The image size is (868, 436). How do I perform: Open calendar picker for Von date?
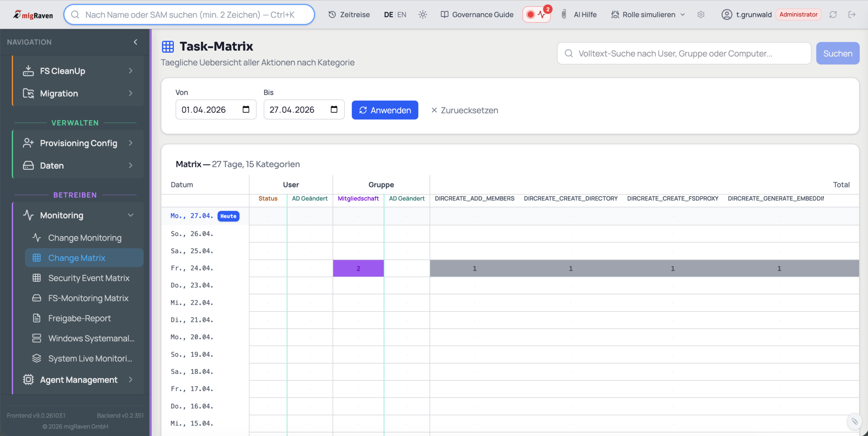(246, 109)
